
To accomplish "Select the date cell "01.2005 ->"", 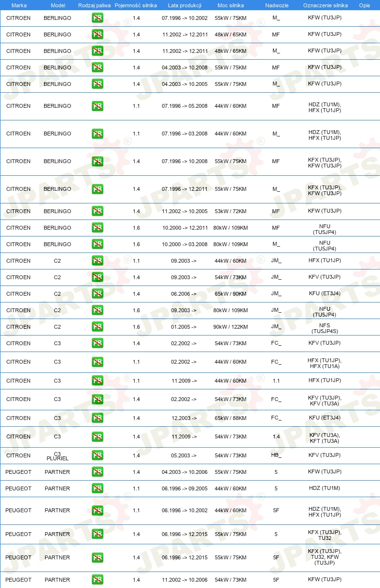I will tap(184, 327).
